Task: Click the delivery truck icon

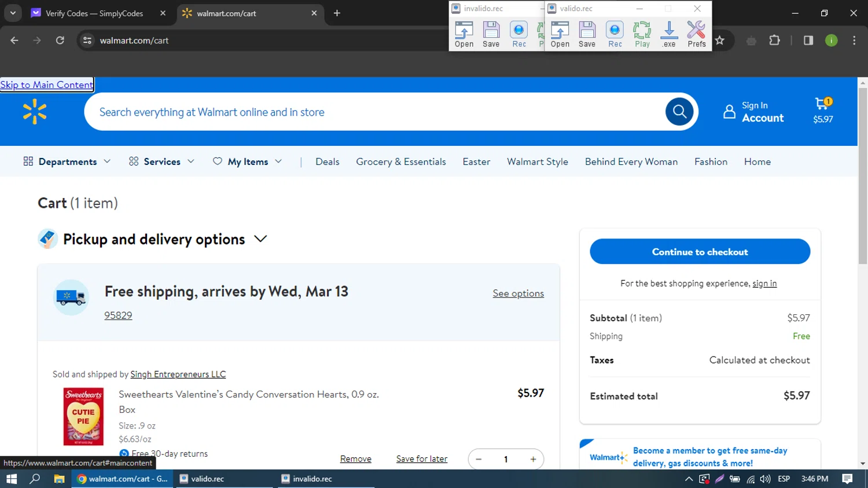Action: click(x=71, y=298)
